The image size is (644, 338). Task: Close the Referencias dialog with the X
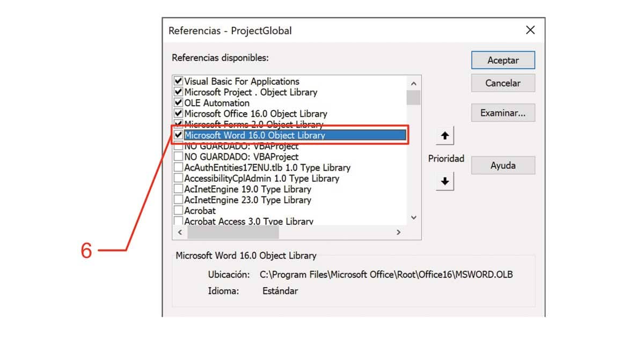[530, 30]
